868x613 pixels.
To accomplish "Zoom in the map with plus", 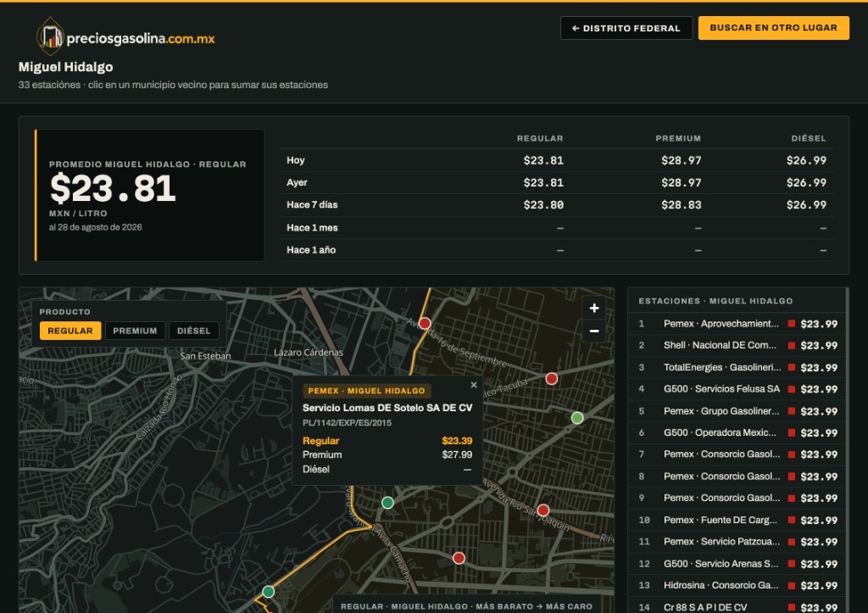I will (x=594, y=308).
